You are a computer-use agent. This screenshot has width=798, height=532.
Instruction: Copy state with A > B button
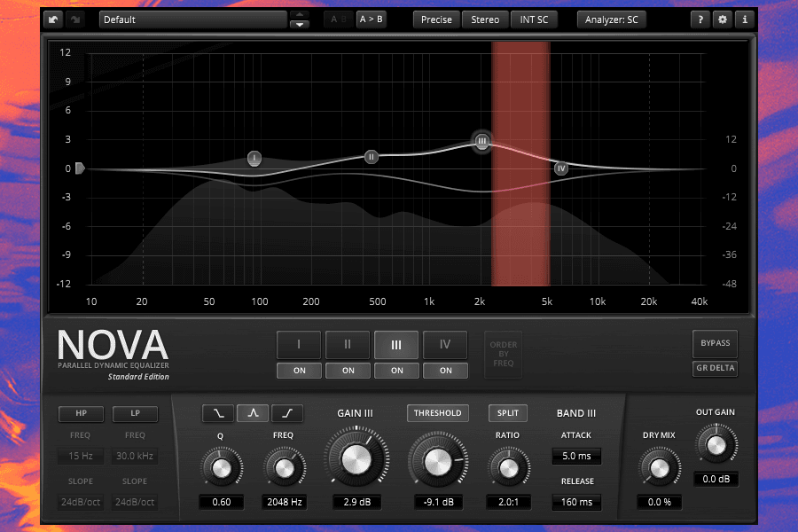(x=371, y=20)
